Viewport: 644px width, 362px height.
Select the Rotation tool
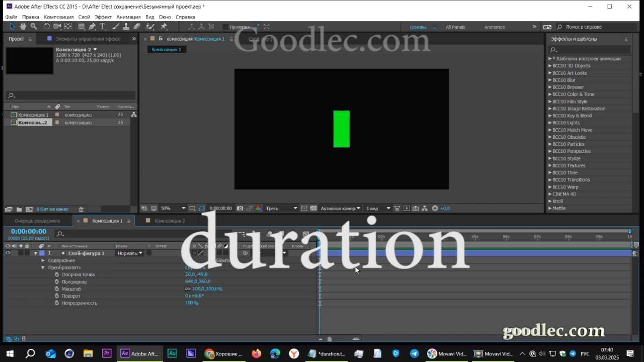(x=47, y=27)
